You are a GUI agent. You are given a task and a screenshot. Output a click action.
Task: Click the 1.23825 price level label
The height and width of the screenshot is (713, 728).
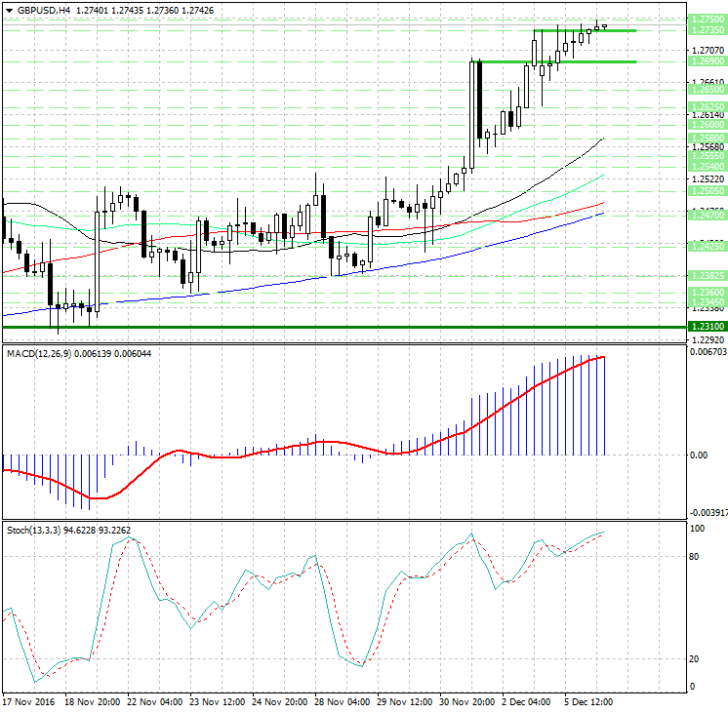[x=708, y=276]
